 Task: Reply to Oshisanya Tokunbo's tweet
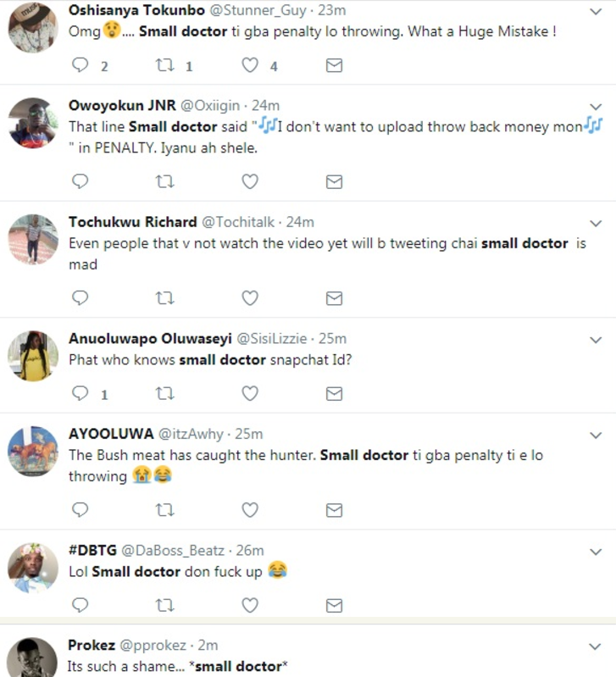tap(80, 65)
